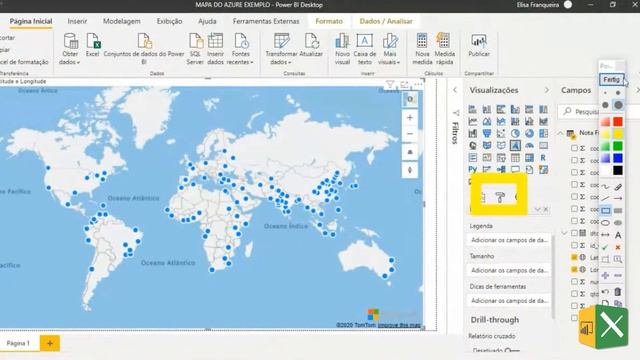This screenshot has width=640, height=360.
Task: Open Conjuntos de dados do Power BI
Action: point(144,49)
